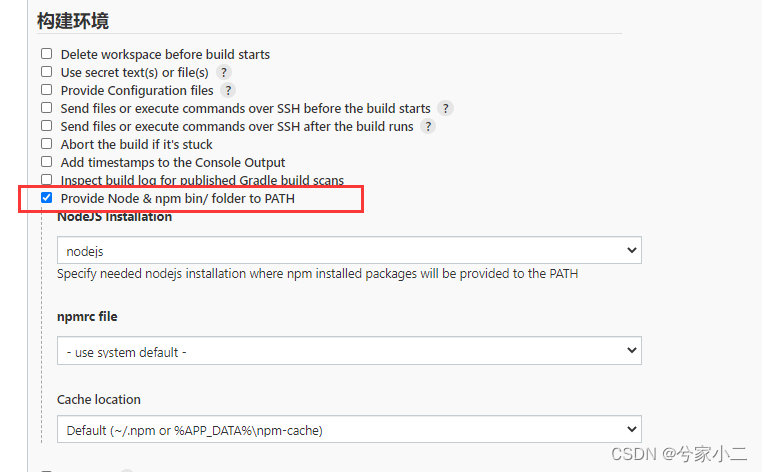Image resolution: width=762 pixels, height=472 pixels.
Task: Open the NodeJS Installation dropdown showing nodejs
Action: (x=349, y=250)
